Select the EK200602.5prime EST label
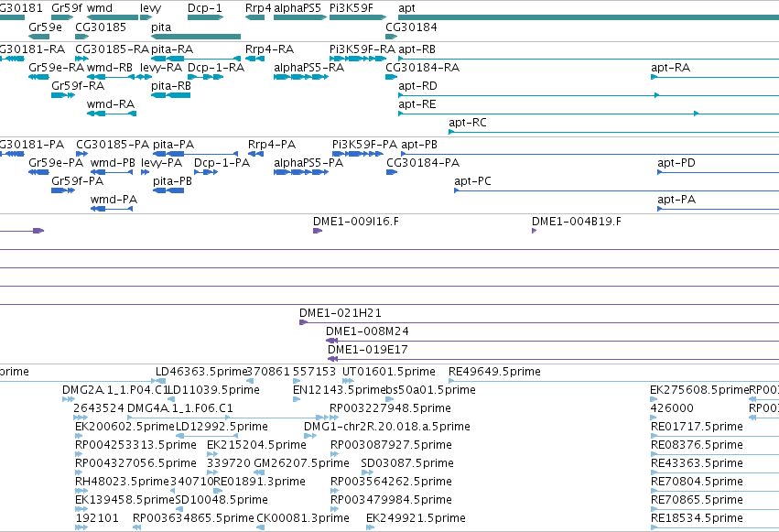The height and width of the screenshot is (532, 779). pyautogui.click(x=124, y=427)
